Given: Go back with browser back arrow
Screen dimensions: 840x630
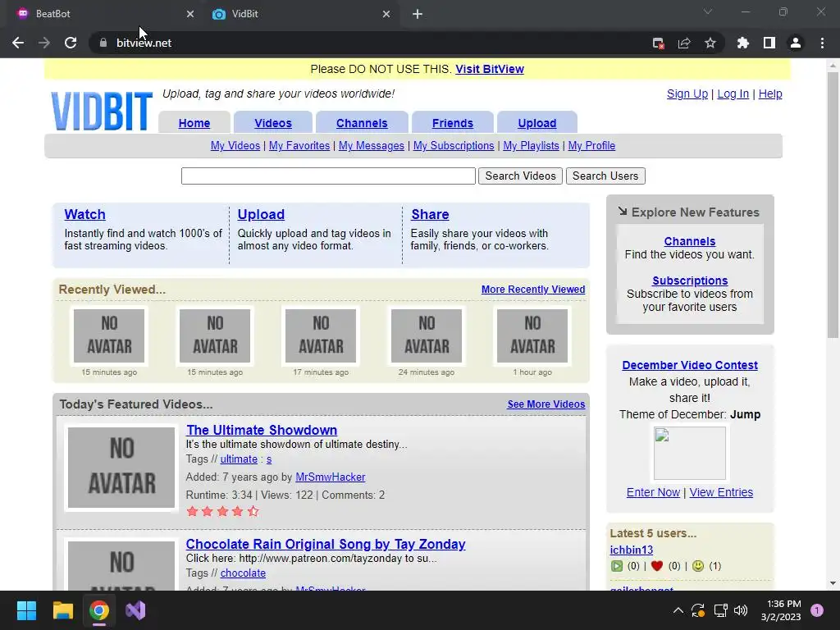Looking at the screenshot, I should click(18, 43).
